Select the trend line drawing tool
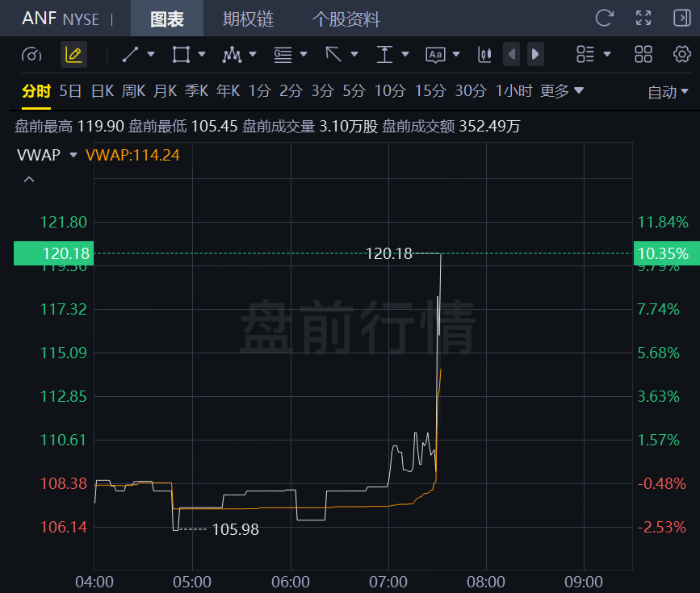This screenshot has width=700, height=593. coord(130,54)
